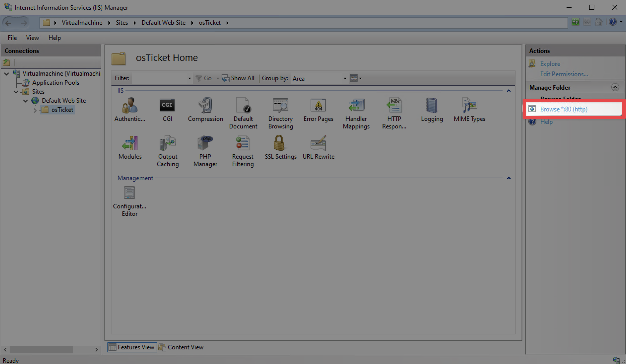
Task: Collapse the Management group section
Action: coord(509,178)
